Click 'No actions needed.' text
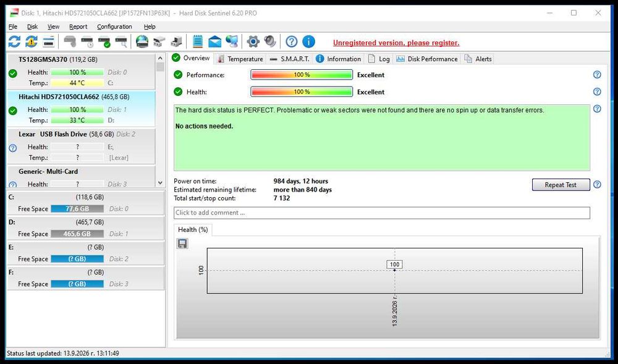The width and height of the screenshot is (618, 364). 204,126
